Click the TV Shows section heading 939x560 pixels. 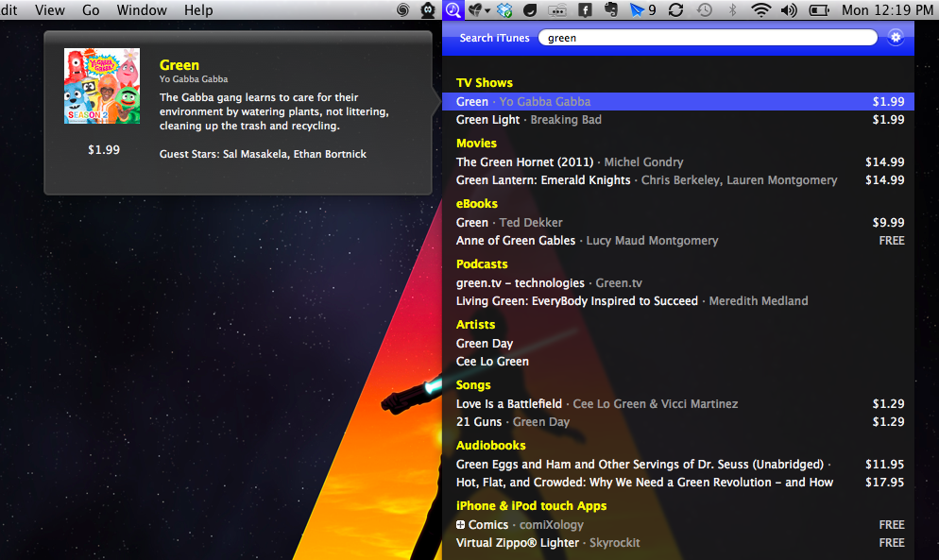click(x=485, y=83)
